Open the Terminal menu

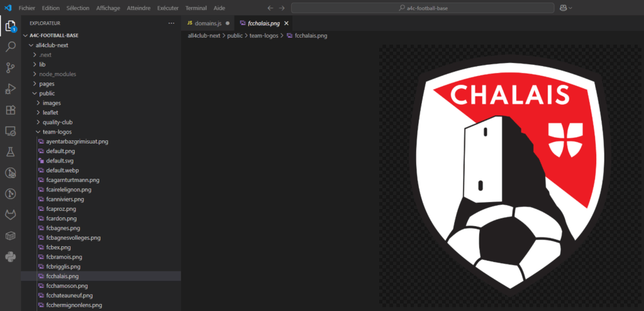click(196, 8)
